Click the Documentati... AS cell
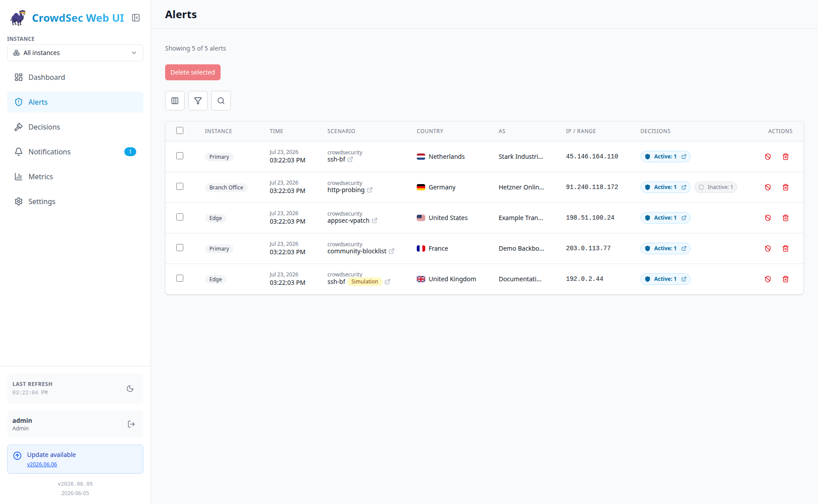Image resolution: width=818 pixels, height=504 pixels. tap(520, 279)
